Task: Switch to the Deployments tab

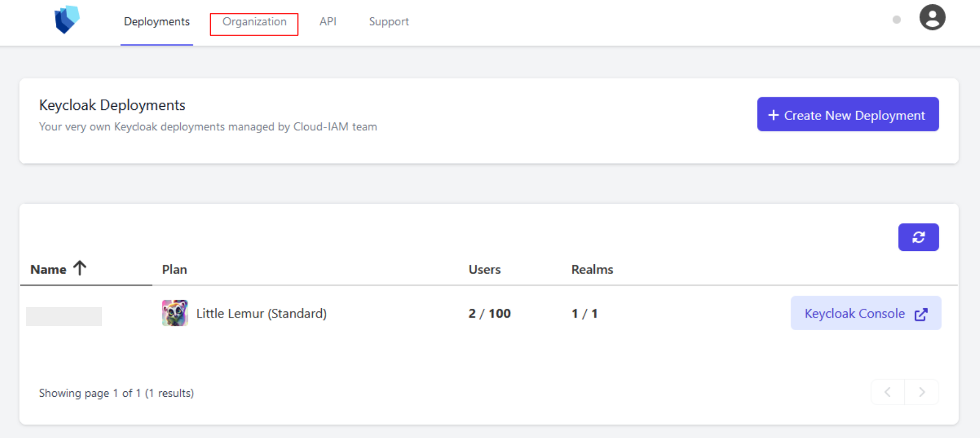Action: [157, 22]
